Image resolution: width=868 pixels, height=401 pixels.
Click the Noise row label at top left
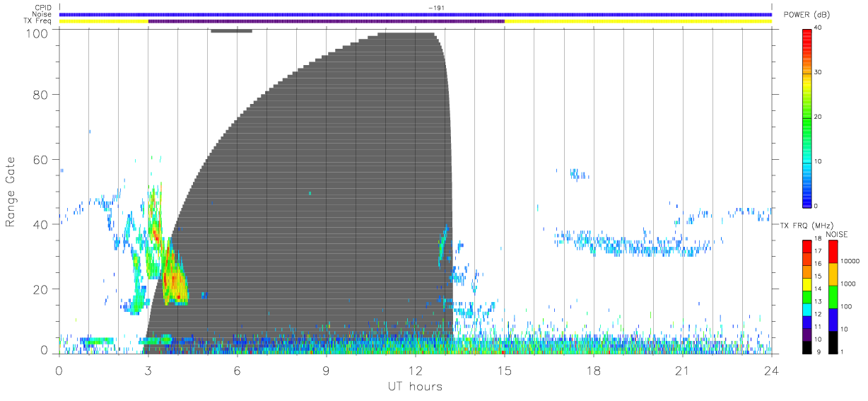tap(43, 14)
